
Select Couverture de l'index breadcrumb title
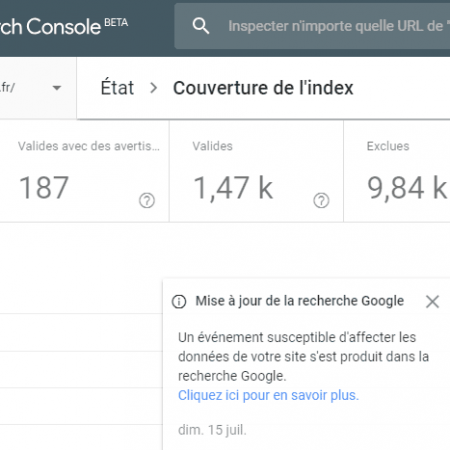(x=263, y=88)
